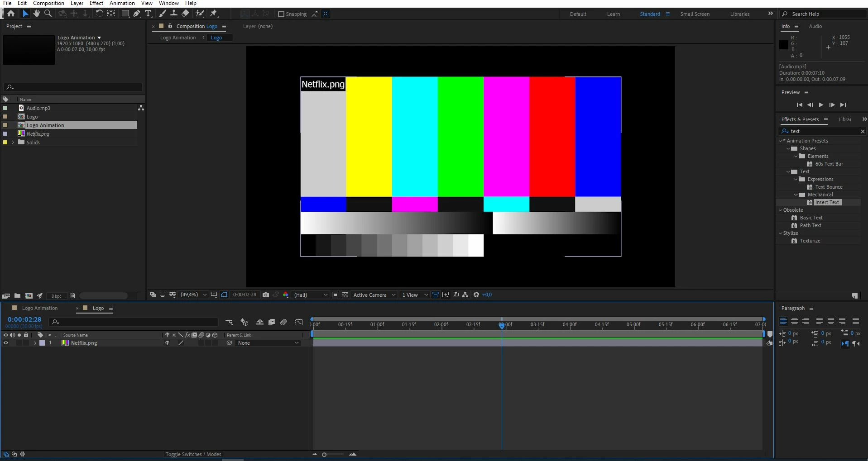Click reset exposure icon in viewer
This screenshot has width=868, height=461.
(476, 295)
